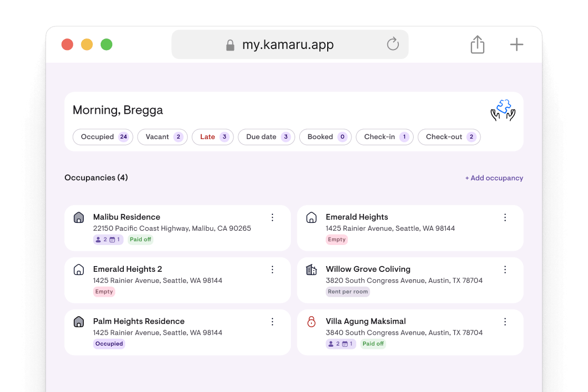Viewport: 588px width, 392px height.
Task: Click Emerald Heights 2 Empty badge
Action: 104,291
